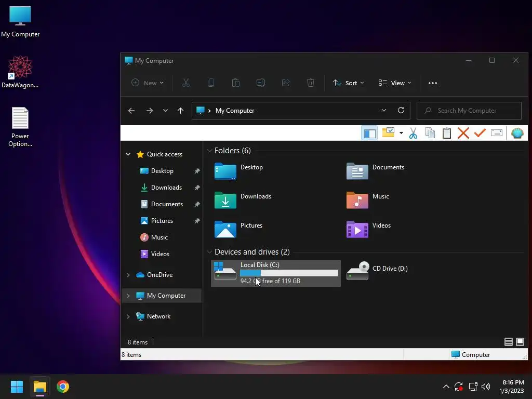532x399 pixels.
Task: Click the Paste icon in the command bar
Action: pos(236,83)
